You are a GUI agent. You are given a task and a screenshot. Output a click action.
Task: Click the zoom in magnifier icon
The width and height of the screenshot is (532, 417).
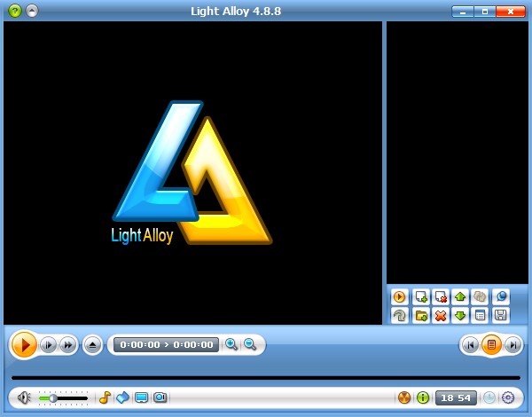tap(231, 344)
